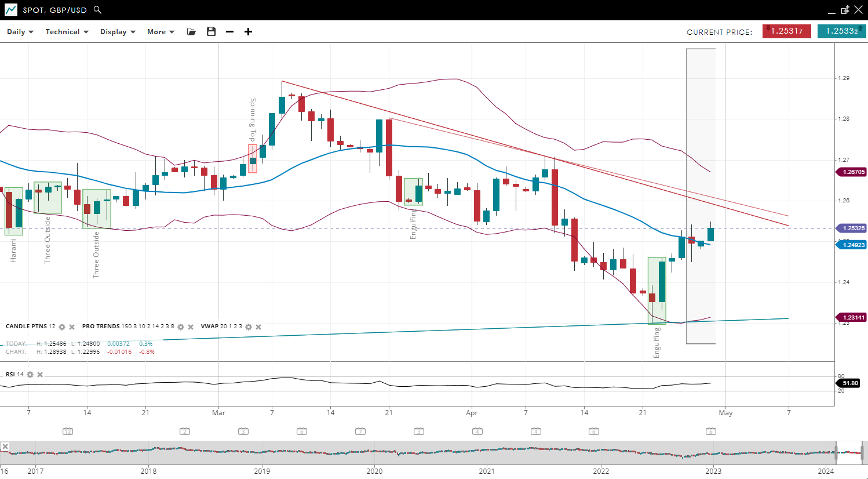Click the search magnifier beside GBP/USD
This screenshot has height=479, width=868.
(97, 10)
